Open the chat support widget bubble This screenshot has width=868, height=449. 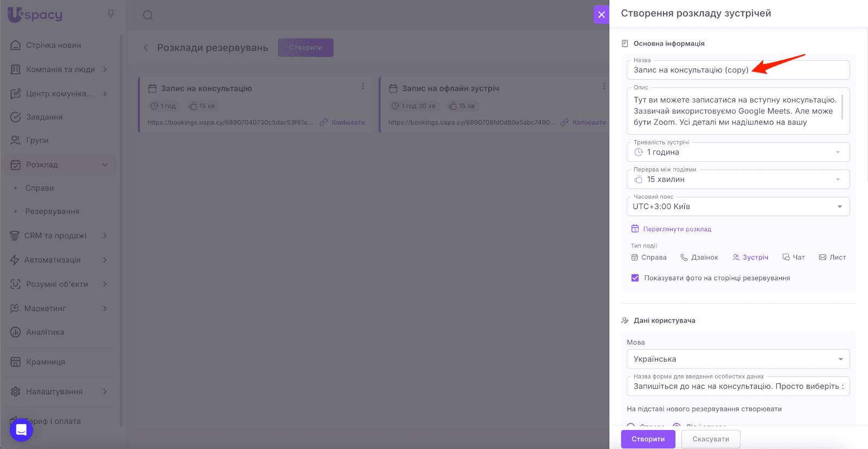point(21,430)
